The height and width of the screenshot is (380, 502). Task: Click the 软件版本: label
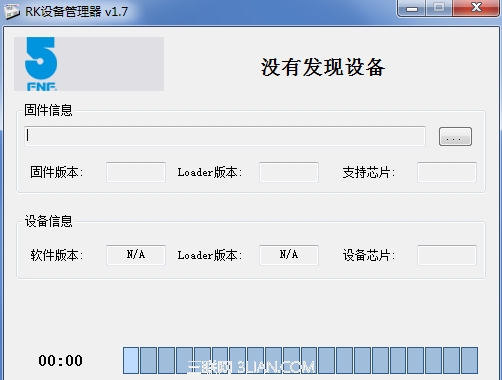click(x=56, y=255)
